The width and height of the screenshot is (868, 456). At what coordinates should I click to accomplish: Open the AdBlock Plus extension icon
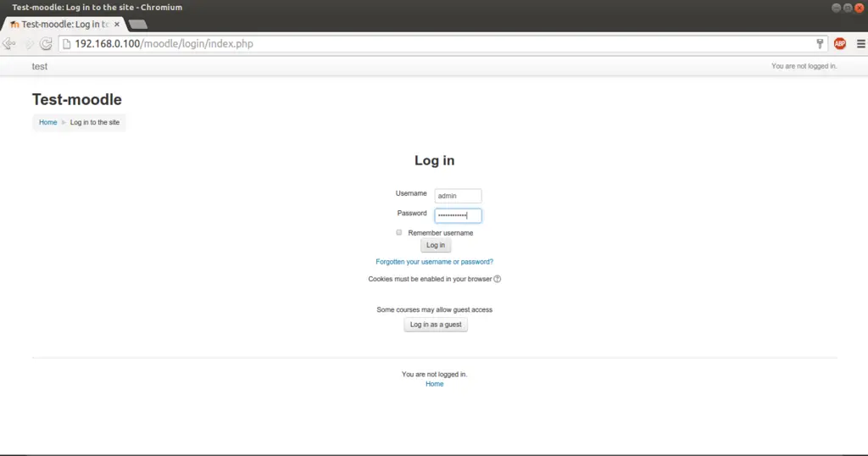click(x=840, y=44)
